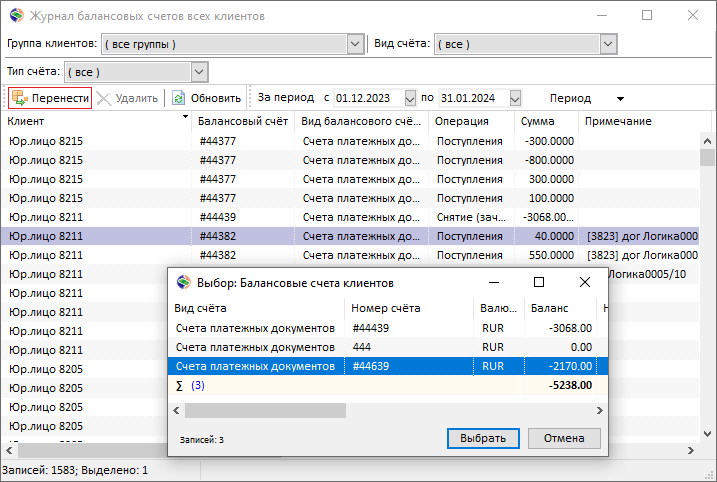Sort by the Операция column header
The width and height of the screenshot is (717, 482).
click(471, 121)
